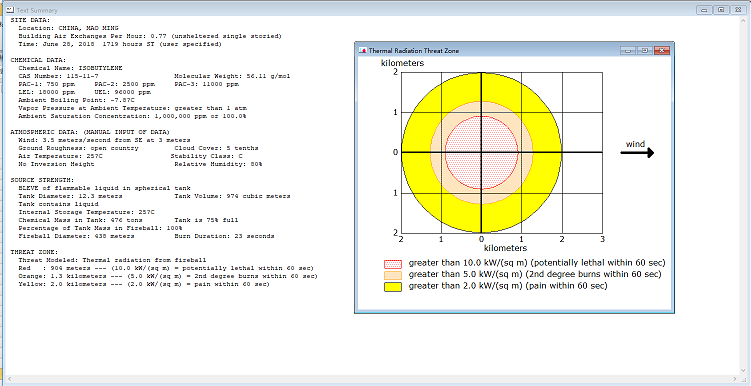Viewport: 751px width, 386px height.
Task: Maximize the Text Summary window
Action: point(720,10)
